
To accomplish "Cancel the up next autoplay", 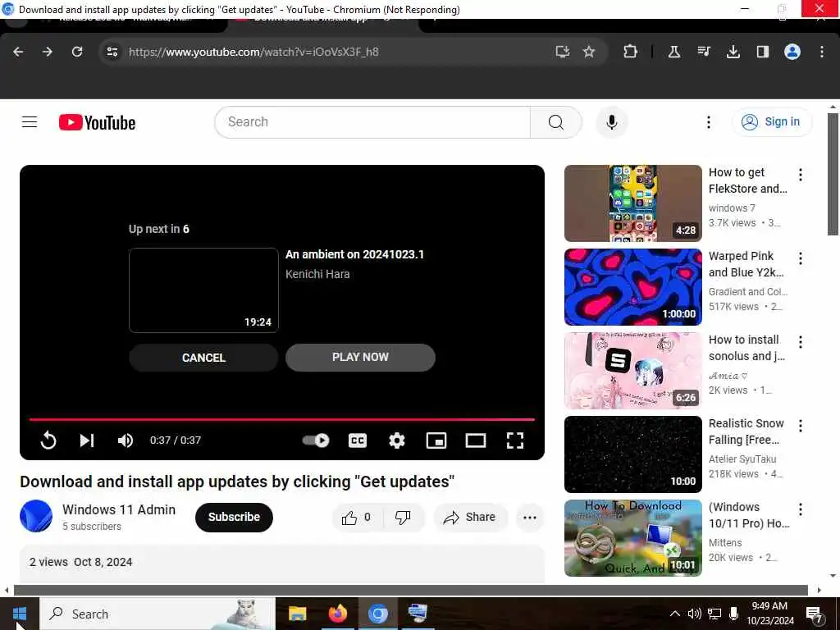I will tap(203, 358).
